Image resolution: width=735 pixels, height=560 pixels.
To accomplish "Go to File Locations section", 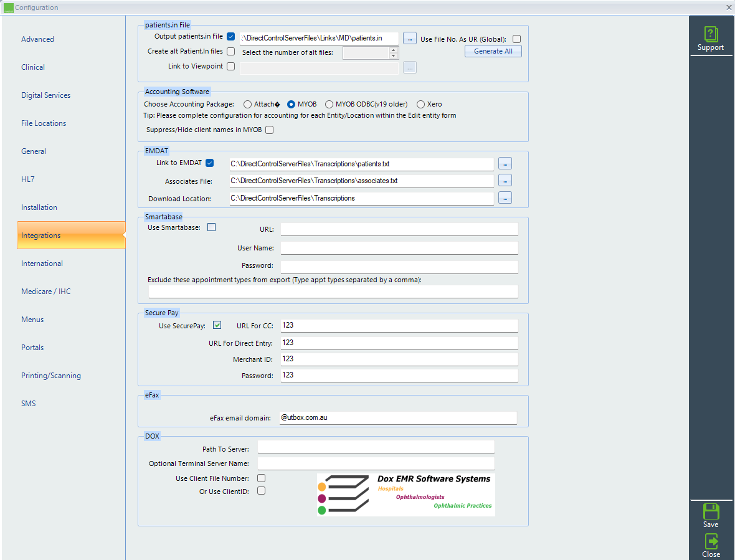I will pyautogui.click(x=44, y=123).
